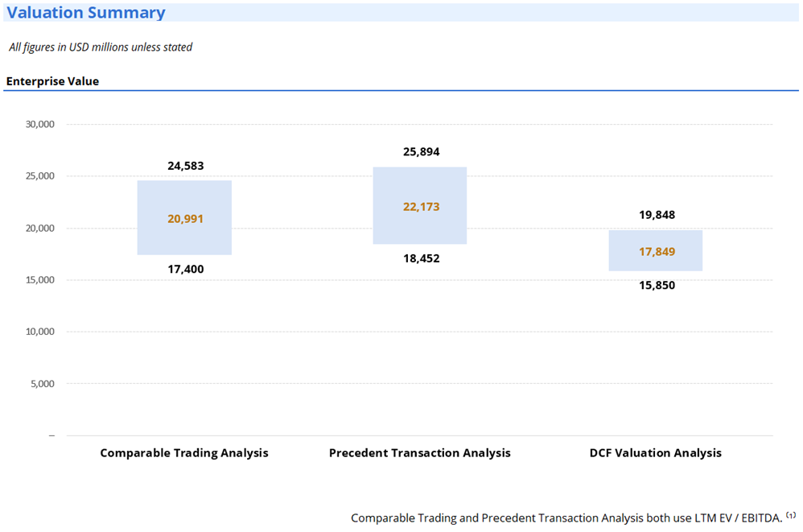Click the 19,848 data label

pos(657,215)
